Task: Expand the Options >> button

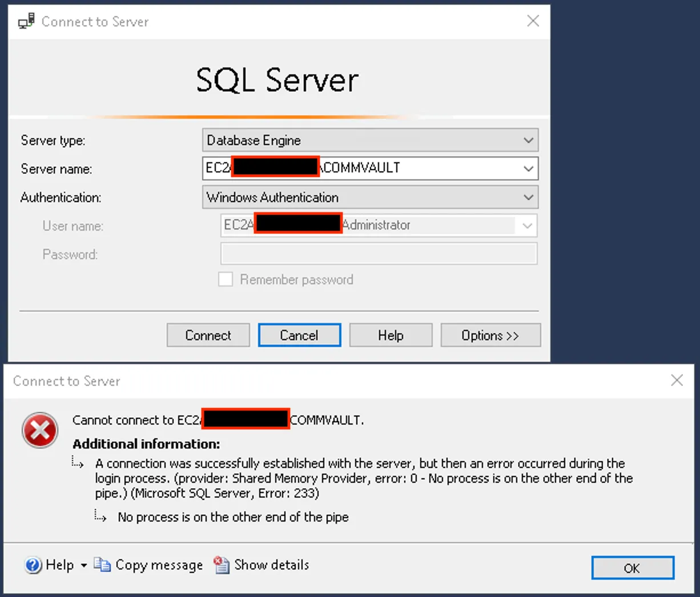Action: coord(490,335)
